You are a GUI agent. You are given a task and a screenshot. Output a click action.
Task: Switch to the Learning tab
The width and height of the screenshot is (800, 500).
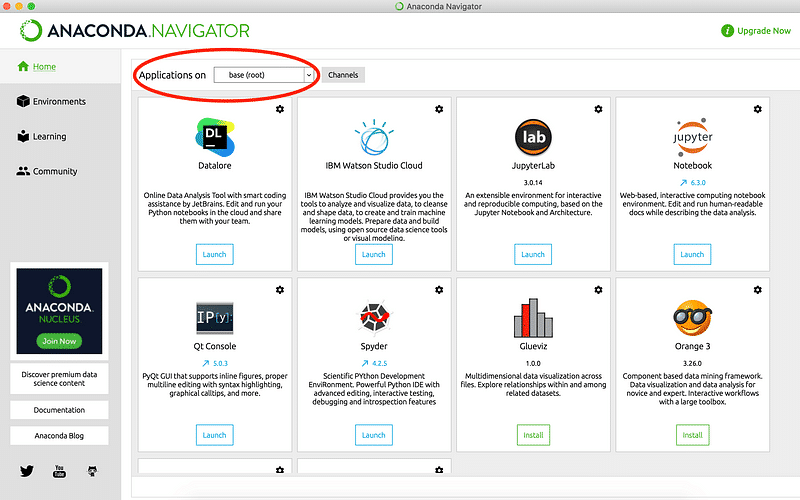click(49, 136)
